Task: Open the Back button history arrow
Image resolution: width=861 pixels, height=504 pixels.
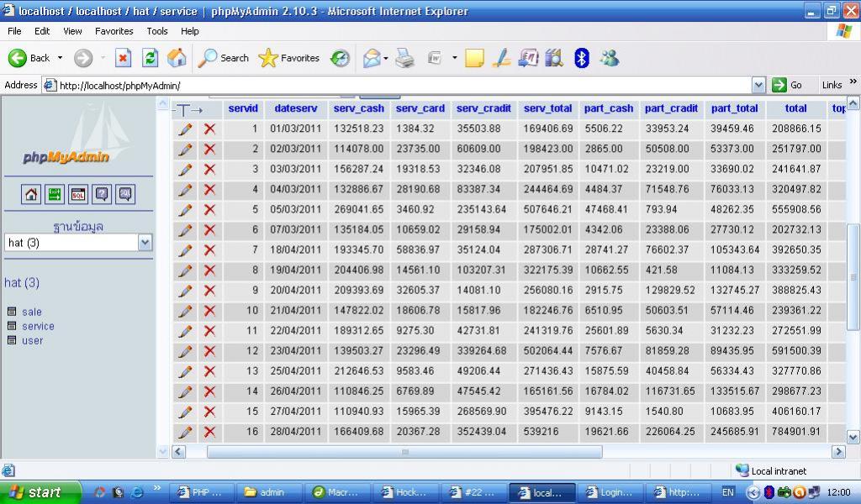Action: (x=60, y=58)
